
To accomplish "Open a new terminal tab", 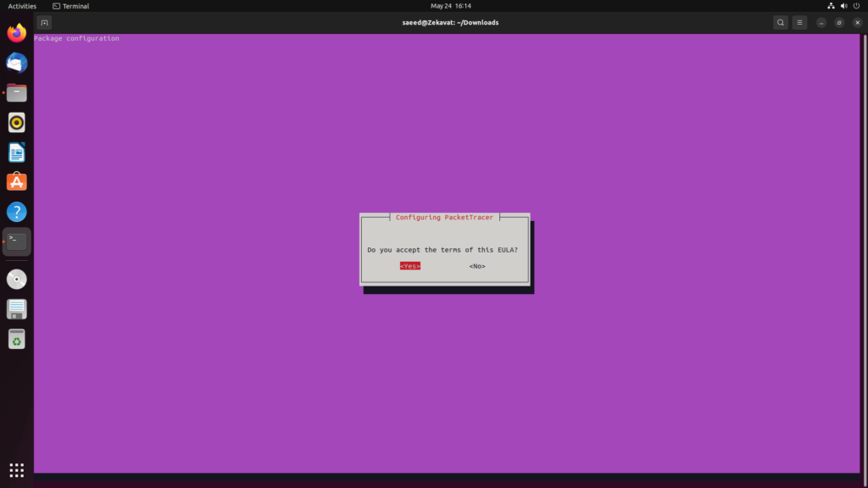I will click(45, 23).
